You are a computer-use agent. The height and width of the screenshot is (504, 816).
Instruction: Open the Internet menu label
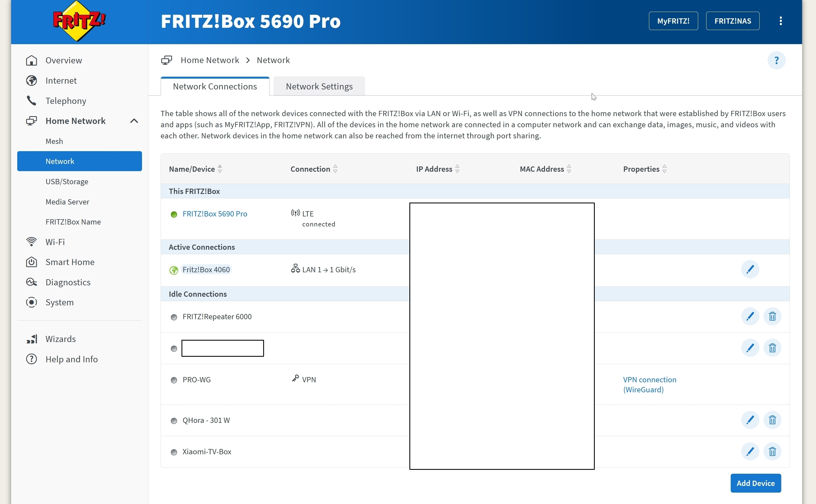(61, 81)
